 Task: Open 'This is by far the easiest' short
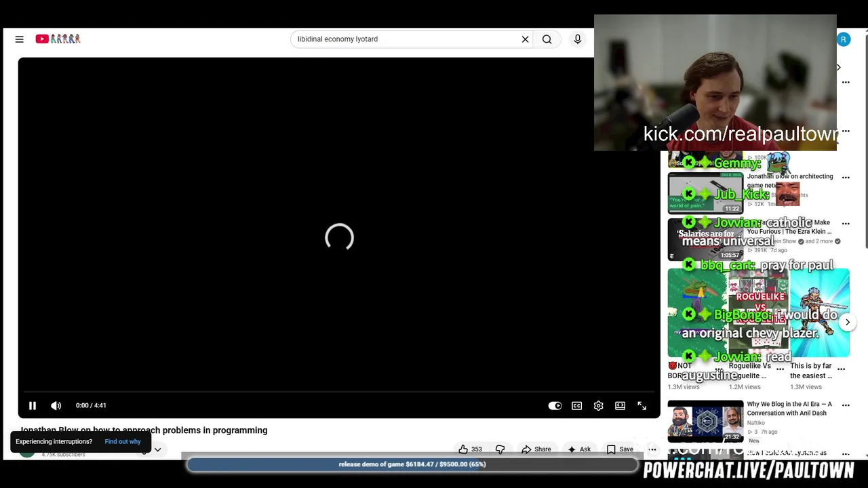coord(819,313)
